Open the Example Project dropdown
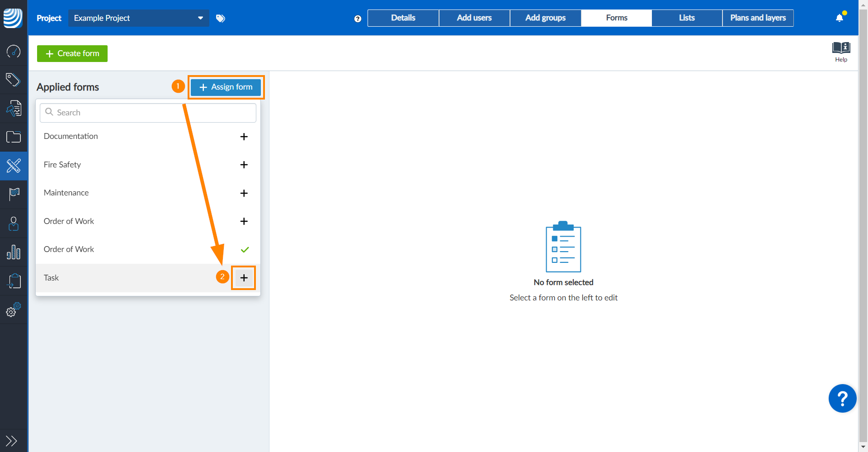868x452 pixels. coord(138,18)
